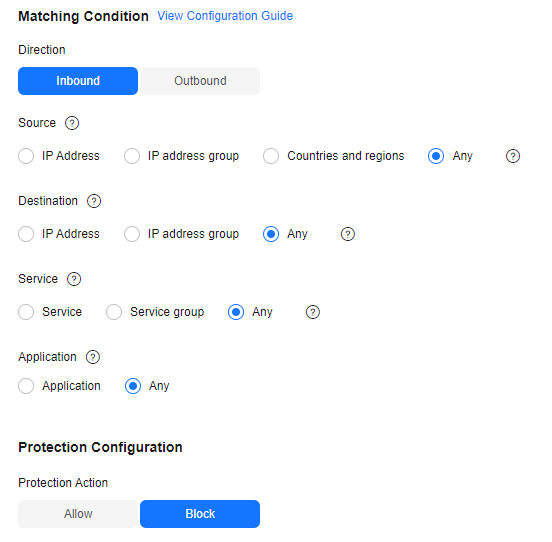
Task: Click help icon next to Source label
Action: point(72,123)
